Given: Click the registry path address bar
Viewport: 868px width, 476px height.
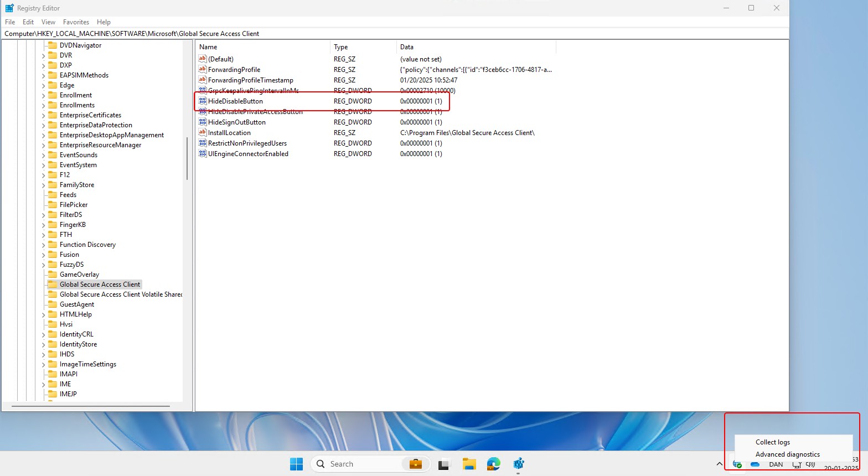Looking at the screenshot, I should (395, 34).
